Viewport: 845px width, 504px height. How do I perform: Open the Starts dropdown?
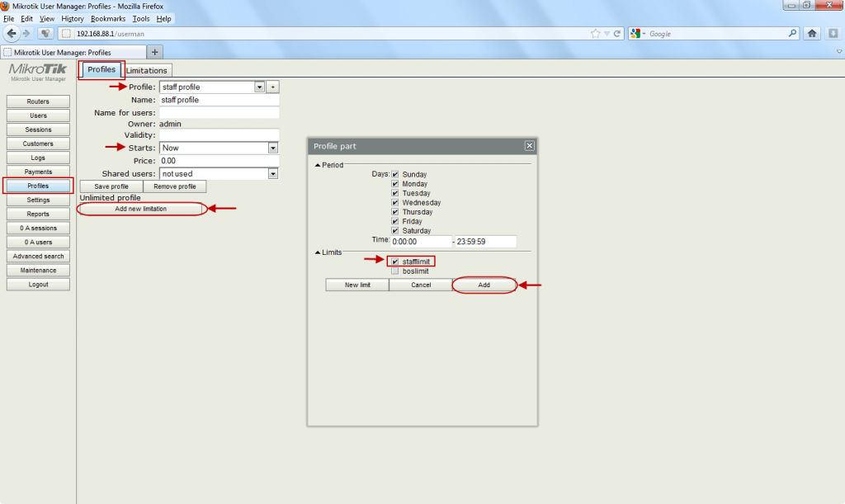click(x=272, y=148)
